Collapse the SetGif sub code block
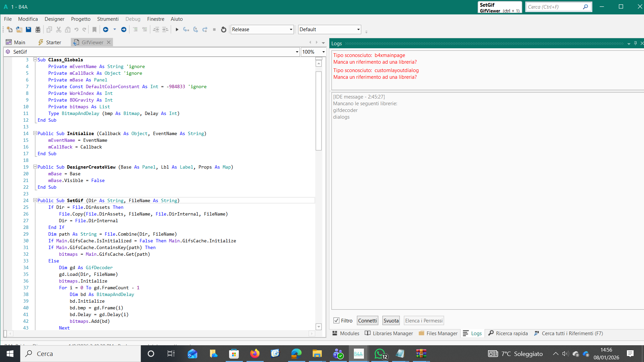644x362 pixels. click(x=35, y=200)
